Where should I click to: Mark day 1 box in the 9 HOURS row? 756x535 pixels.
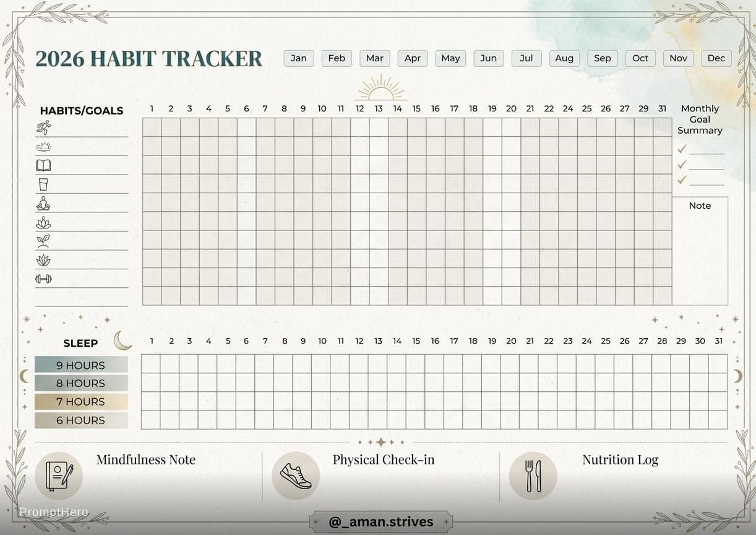[x=151, y=364]
